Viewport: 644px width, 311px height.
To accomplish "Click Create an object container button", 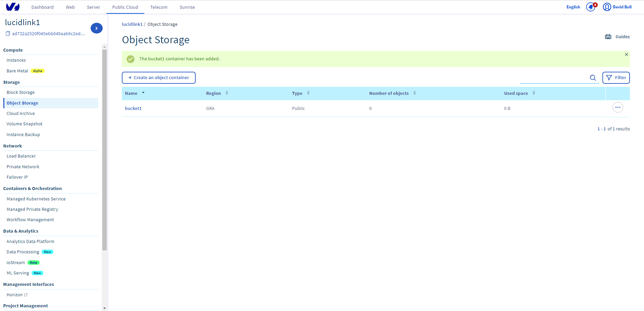I will click(159, 78).
